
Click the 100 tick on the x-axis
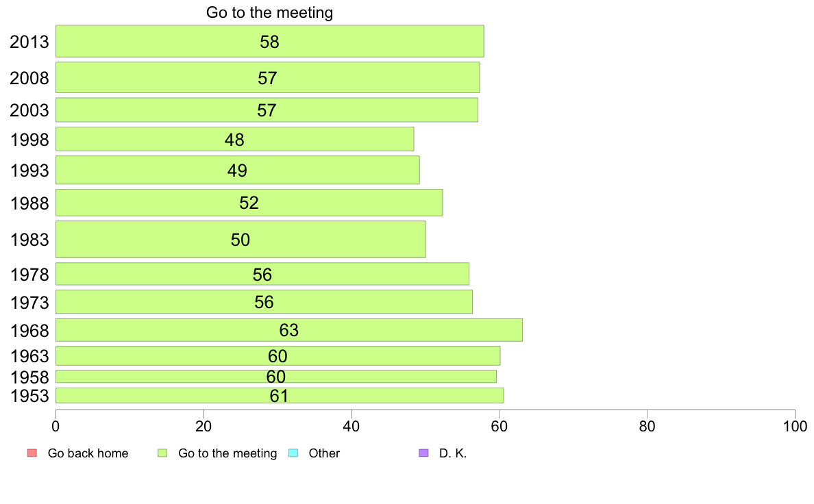(795, 427)
